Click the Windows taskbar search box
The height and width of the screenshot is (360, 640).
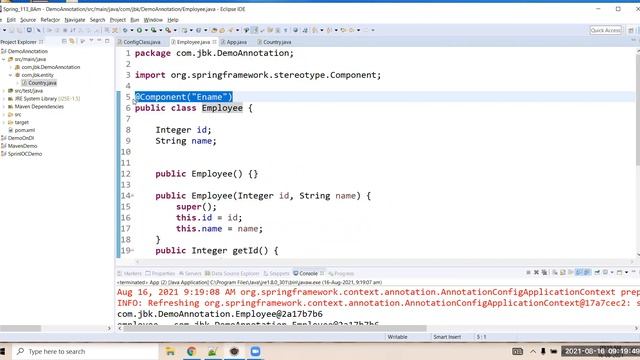tap(85, 351)
